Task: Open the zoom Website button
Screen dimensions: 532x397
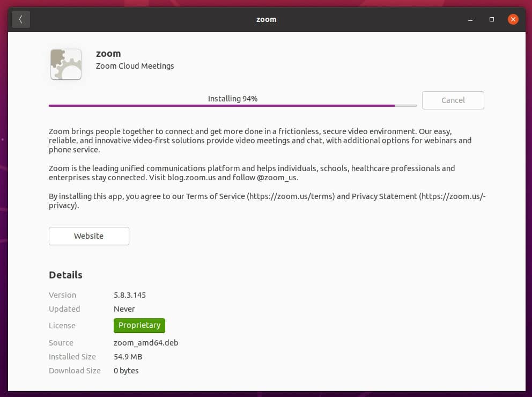Action: pyautogui.click(x=89, y=236)
